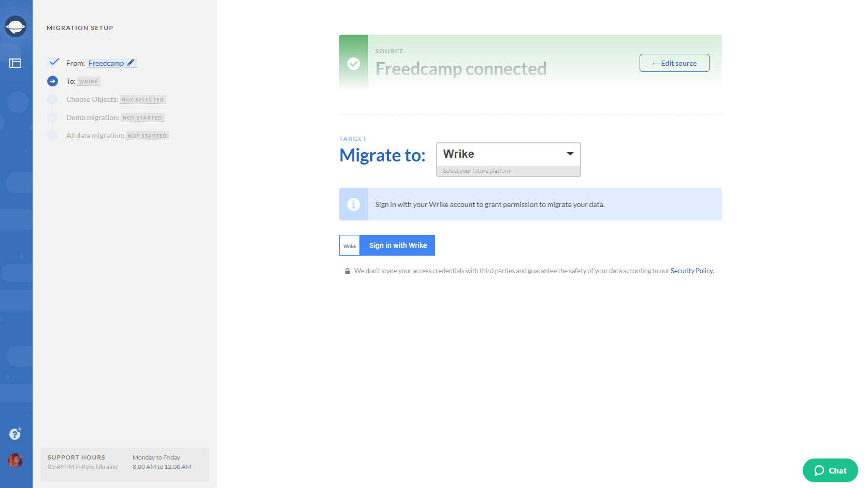868x488 pixels.
Task: Click the green connected checkmark icon
Action: click(354, 64)
